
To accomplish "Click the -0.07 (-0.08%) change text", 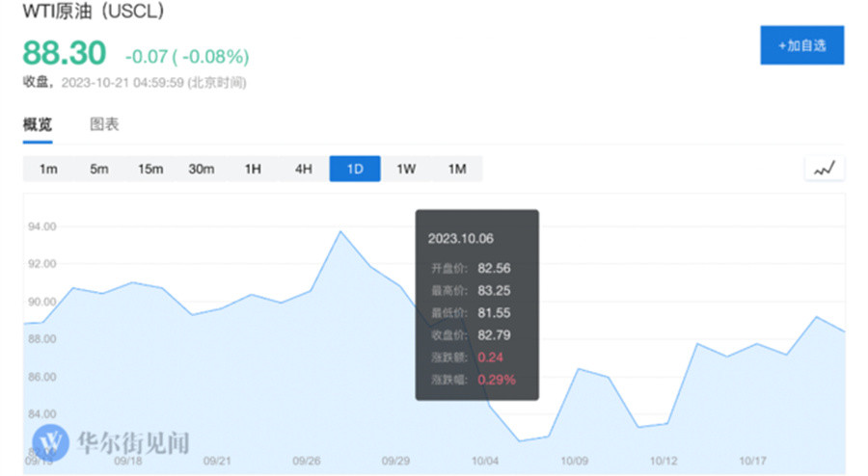I will point(187,57).
